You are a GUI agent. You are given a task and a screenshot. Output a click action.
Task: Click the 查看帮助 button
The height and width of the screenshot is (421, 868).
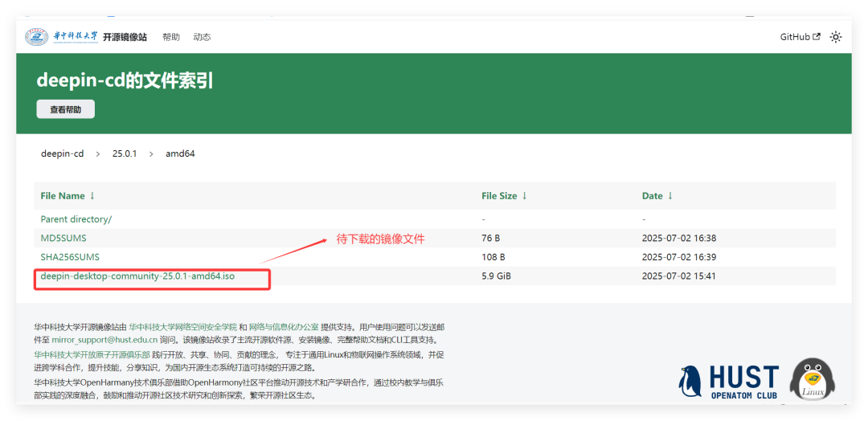(x=65, y=109)
